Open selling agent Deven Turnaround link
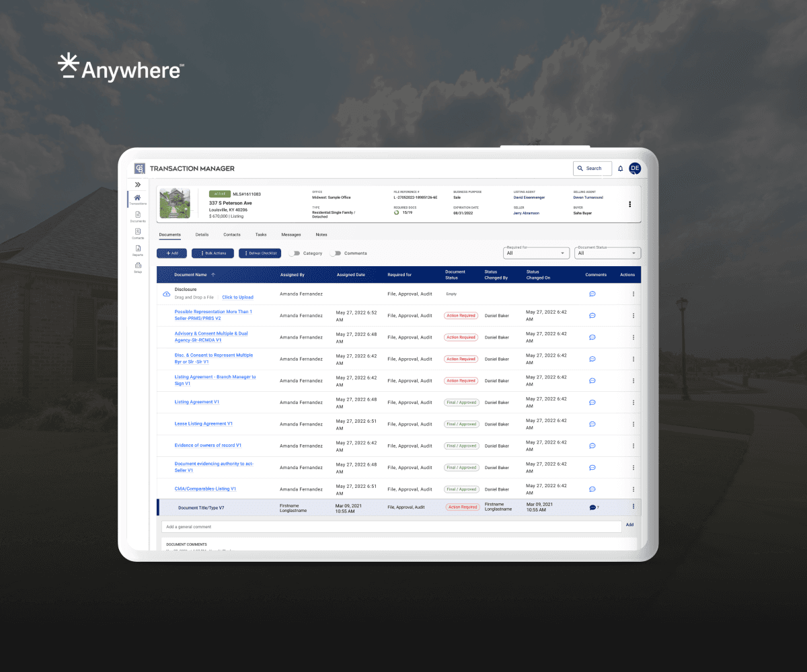807x672 pixels. pyautogui.click(x=588, y=198)
